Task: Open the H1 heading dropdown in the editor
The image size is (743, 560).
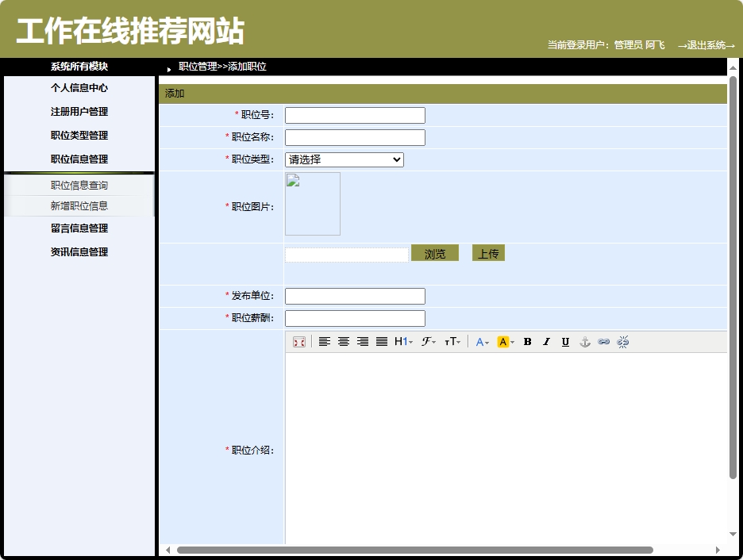Action: pyautogui.click(x=402, y=341)
